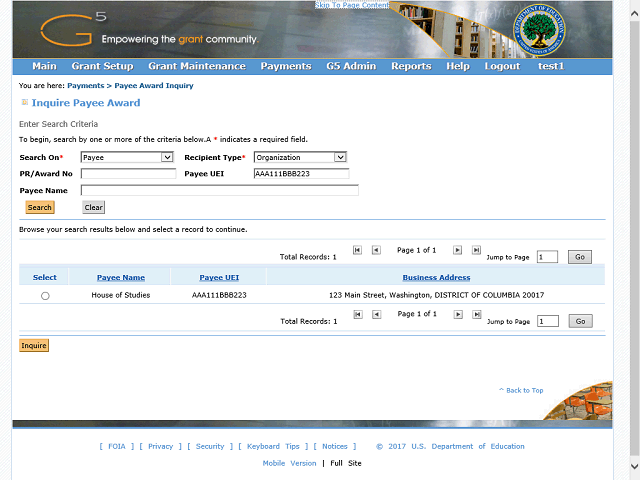Open the G5 Admin menu

[351, 66]
